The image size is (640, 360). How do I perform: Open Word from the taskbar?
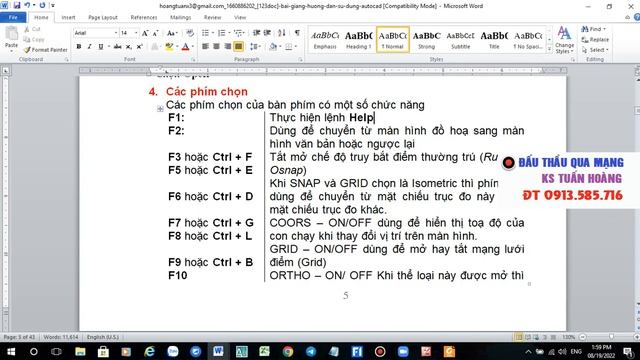pyautogui.click(x=218, y=351)
